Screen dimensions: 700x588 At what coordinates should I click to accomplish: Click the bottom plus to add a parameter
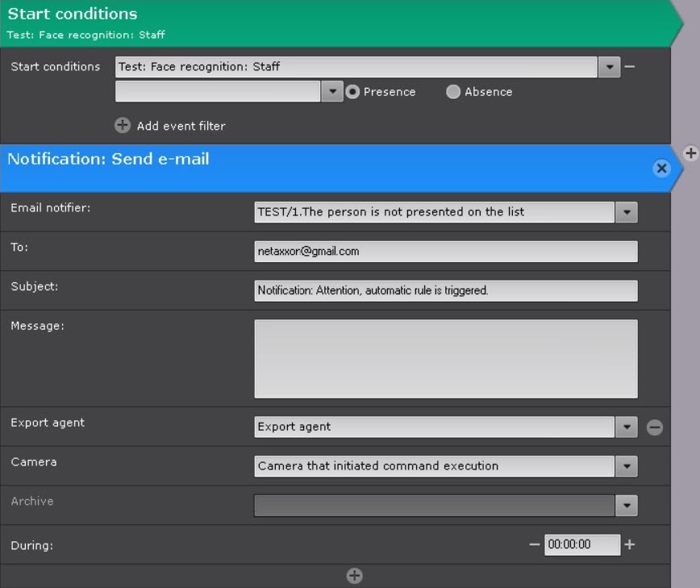354,576
